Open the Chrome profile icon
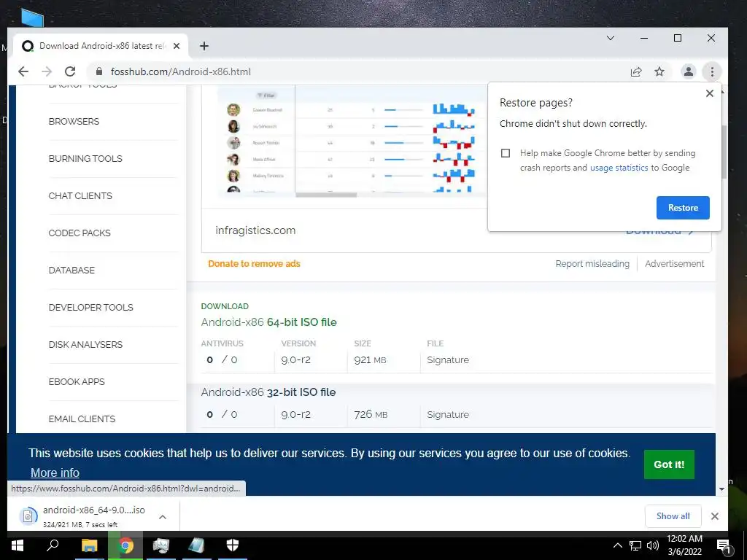 pyautogui.click(x=689, y=72)
